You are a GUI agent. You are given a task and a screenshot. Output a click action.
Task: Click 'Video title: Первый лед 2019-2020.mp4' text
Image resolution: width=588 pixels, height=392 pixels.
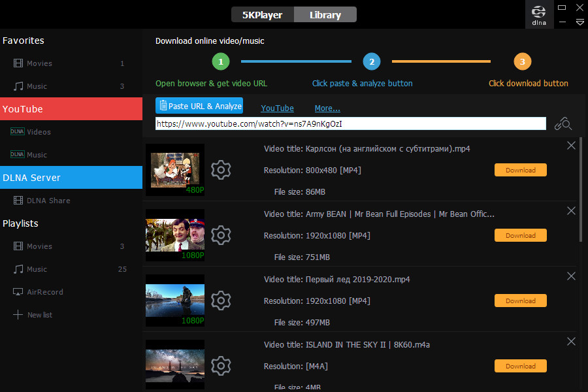click(x=336, y=280)
